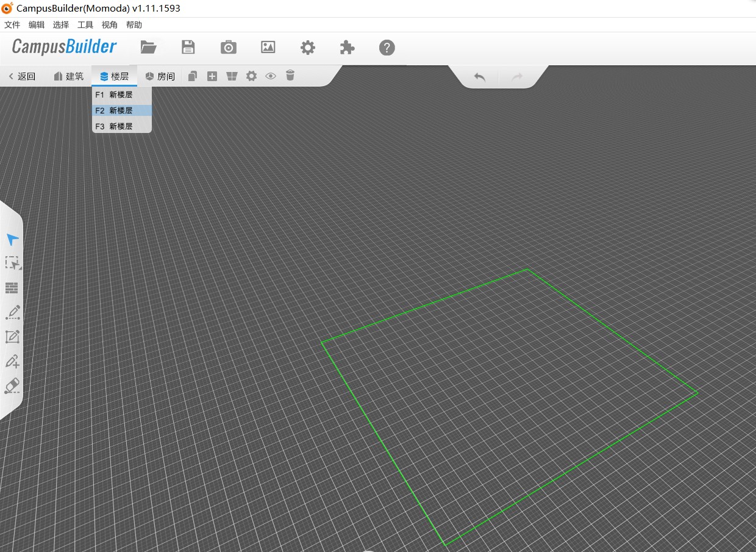Select floor F3 新楼层

(121, 126)
